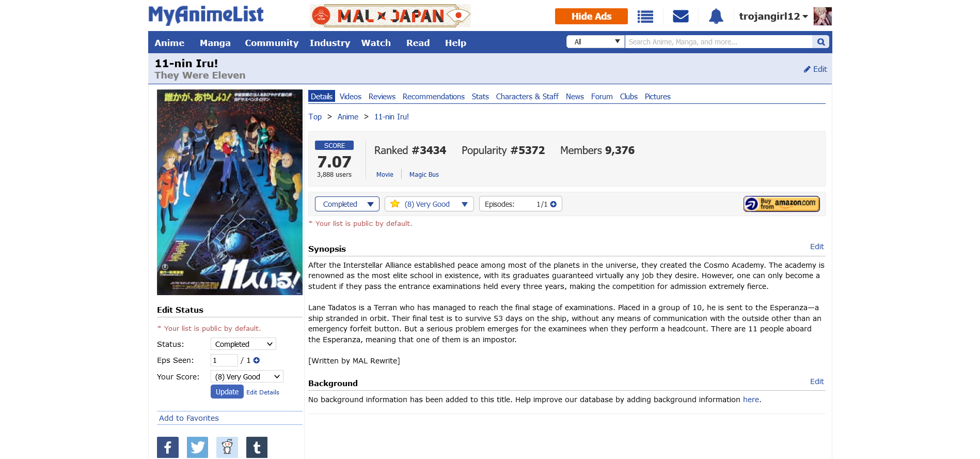Switch to the Stats tab
Image resolution: width=980 pixels, height=459 pixels.
tap(480, 97)
